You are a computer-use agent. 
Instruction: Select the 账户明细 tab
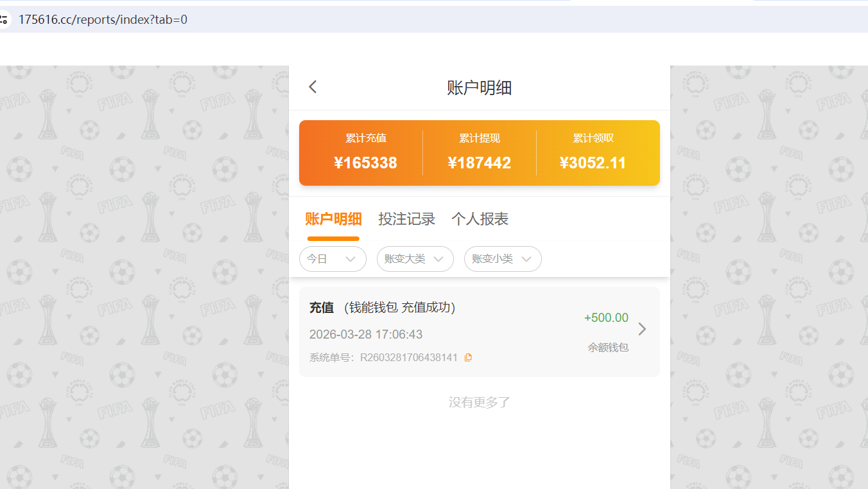coord(333,219)
